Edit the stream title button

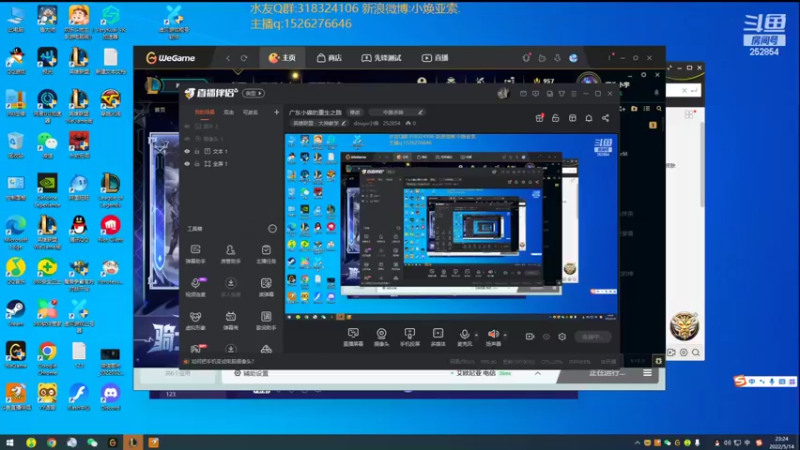click(355, 112)
